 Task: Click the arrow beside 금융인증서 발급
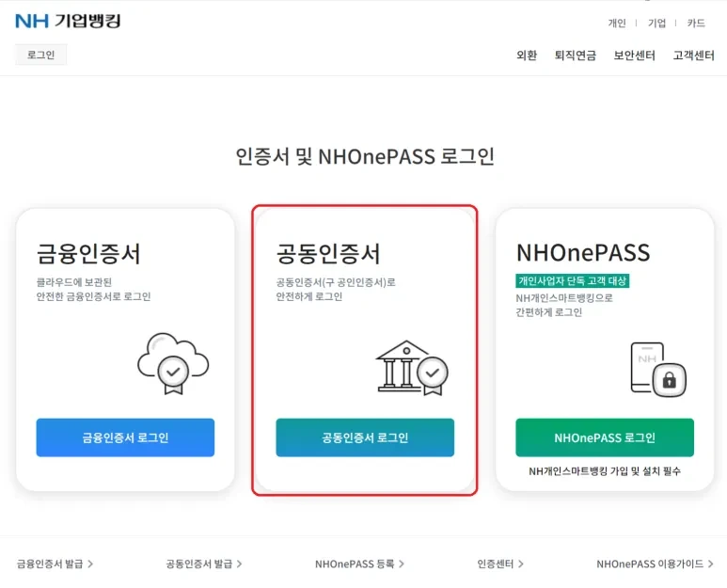[90, 564]
